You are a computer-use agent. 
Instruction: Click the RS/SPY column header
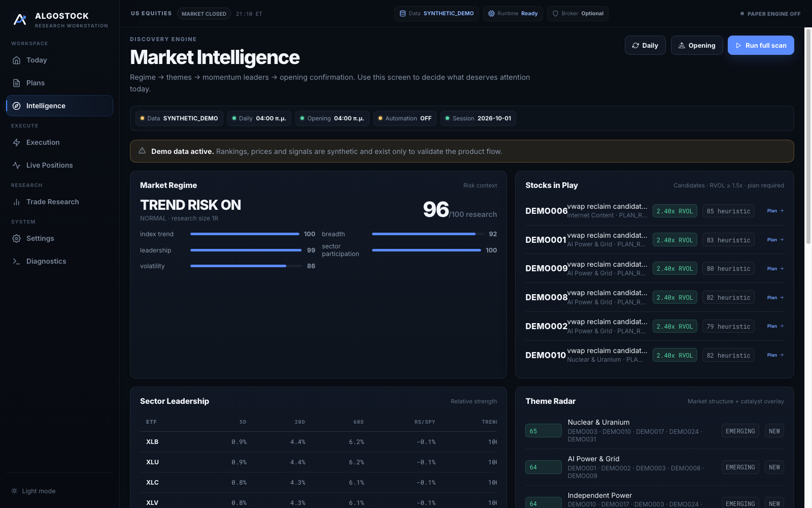tap(425, 422)
